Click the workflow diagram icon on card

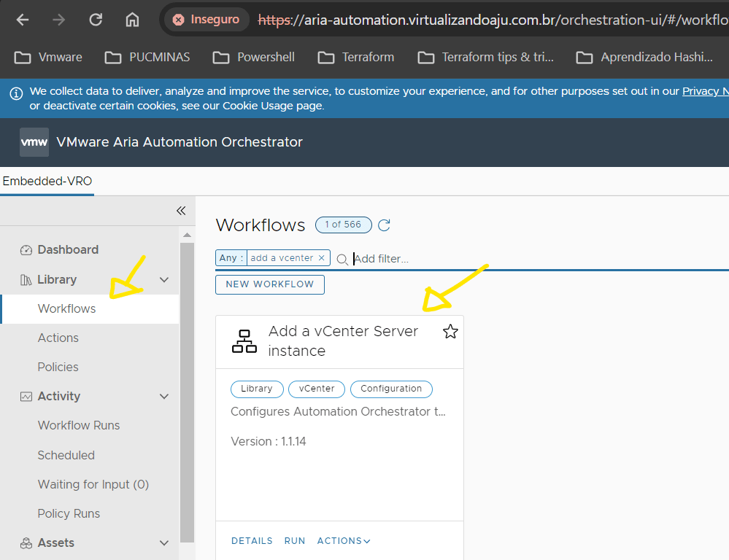(244, 341)
